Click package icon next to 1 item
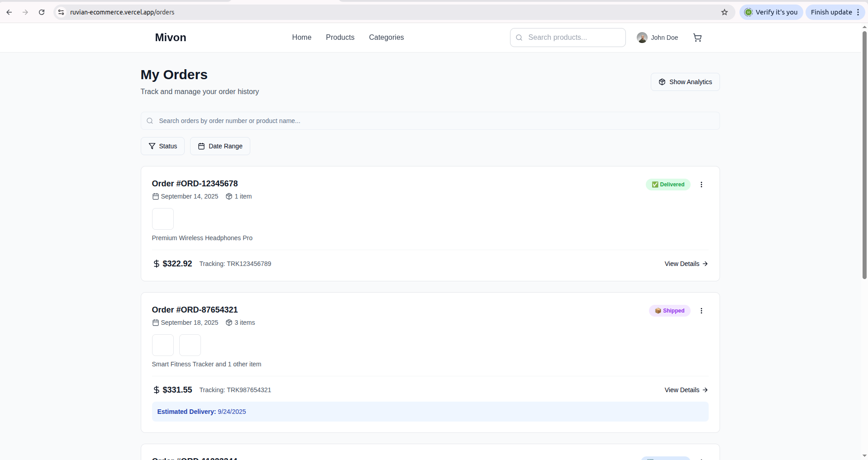The height and width of the screenshot is (460, 868). (x=229, y=196)
